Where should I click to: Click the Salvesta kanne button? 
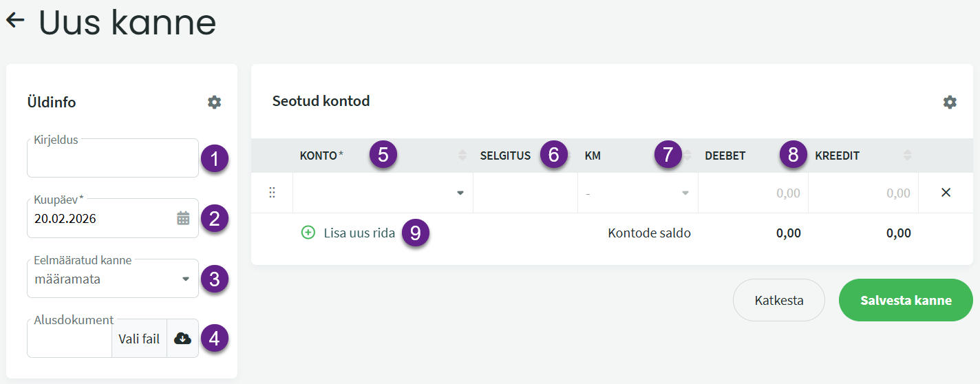point(906,300)
